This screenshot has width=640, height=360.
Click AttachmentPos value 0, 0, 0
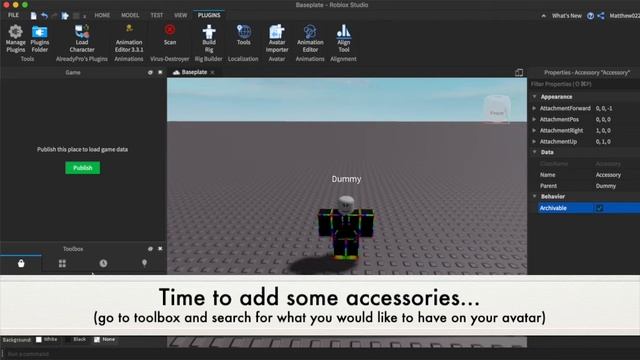603,119
